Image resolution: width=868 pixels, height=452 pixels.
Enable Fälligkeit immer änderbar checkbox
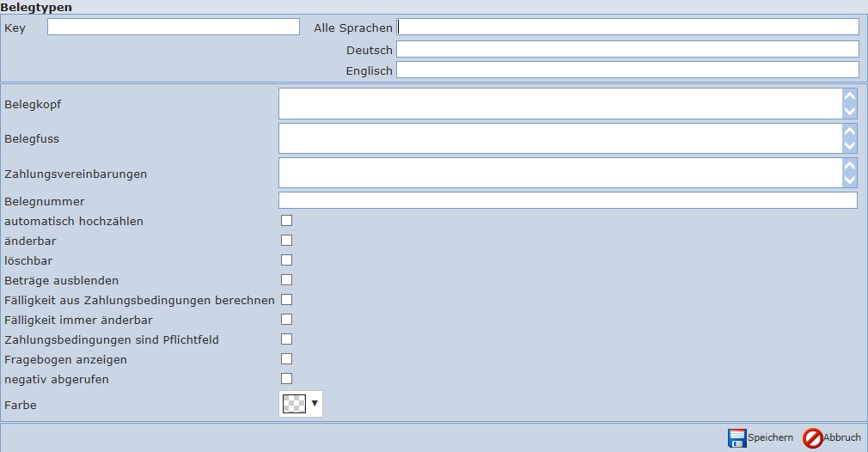(x=287, y=320)
